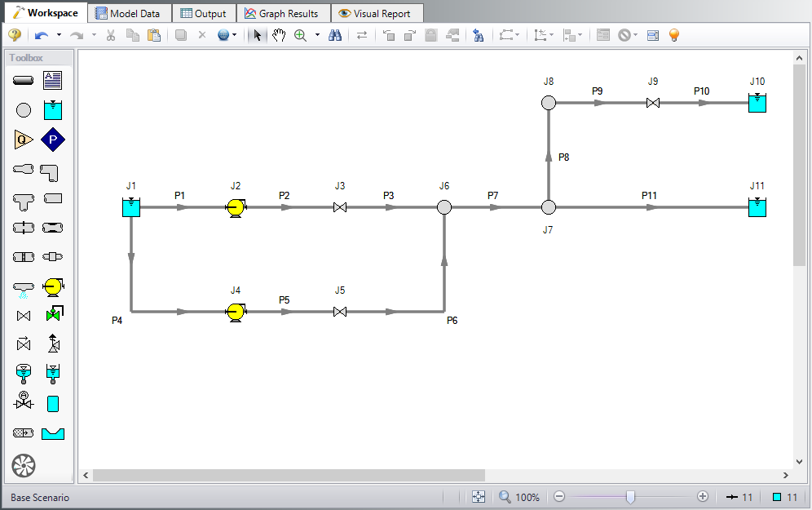Select the Reservoir junction tool

tap(52, 109)
